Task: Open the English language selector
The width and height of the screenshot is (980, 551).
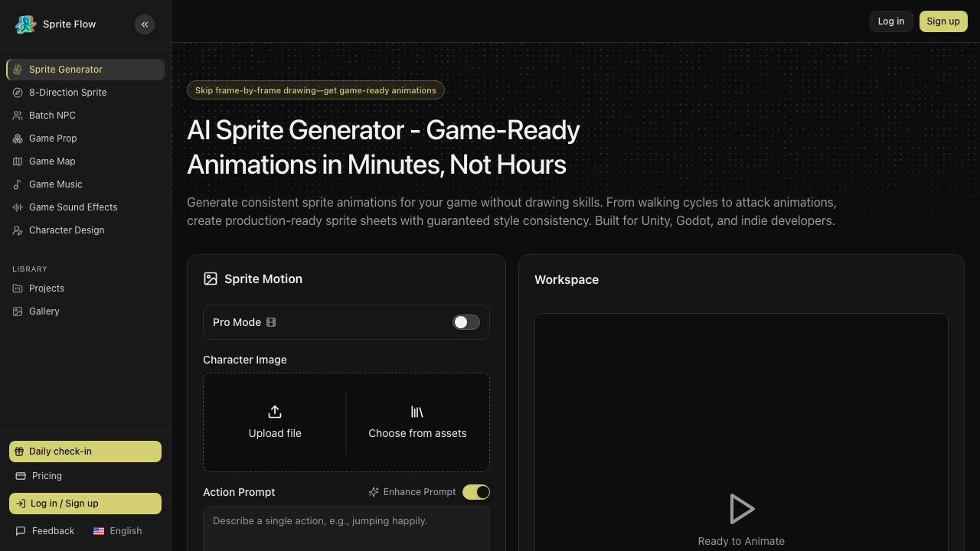Action: point(118,531)
